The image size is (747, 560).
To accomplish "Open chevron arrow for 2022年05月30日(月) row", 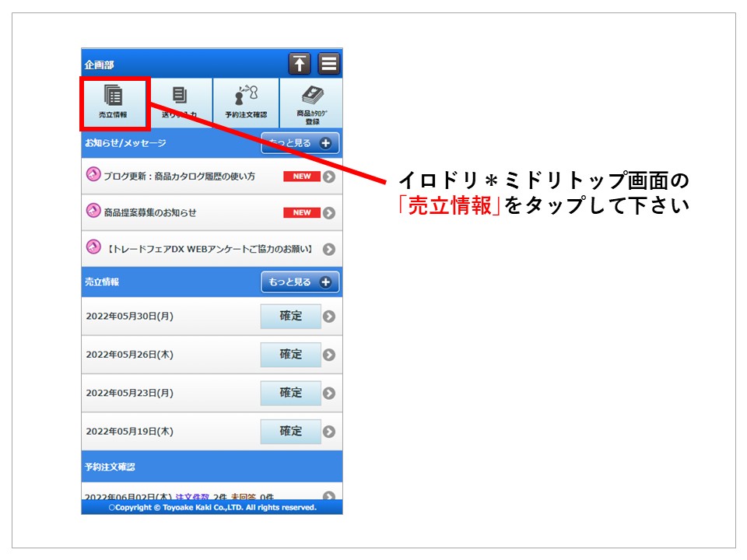I will click(x=329, y=317).
